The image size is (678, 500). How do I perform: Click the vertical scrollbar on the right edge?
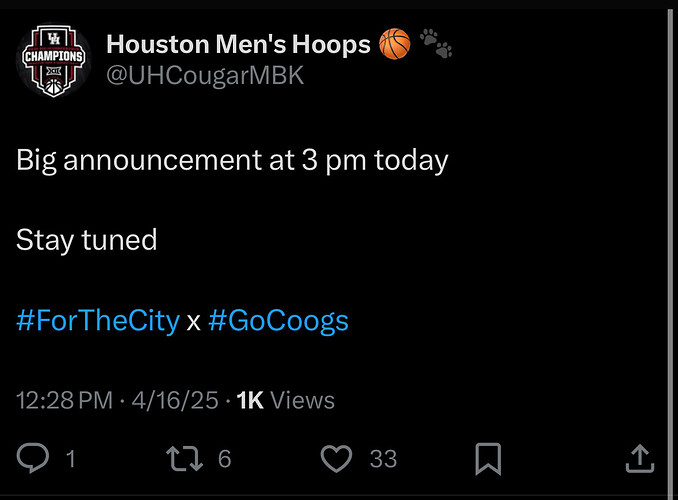[x=671, y=251]
